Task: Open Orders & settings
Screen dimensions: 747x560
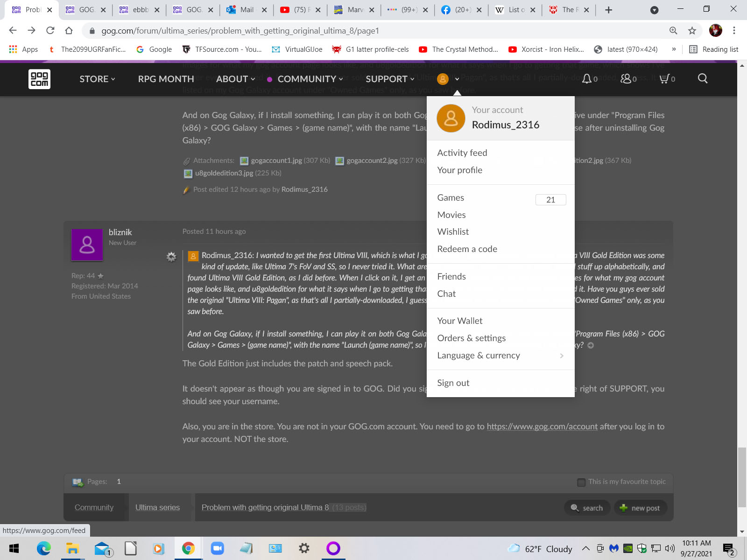Action: click(472, 338)
